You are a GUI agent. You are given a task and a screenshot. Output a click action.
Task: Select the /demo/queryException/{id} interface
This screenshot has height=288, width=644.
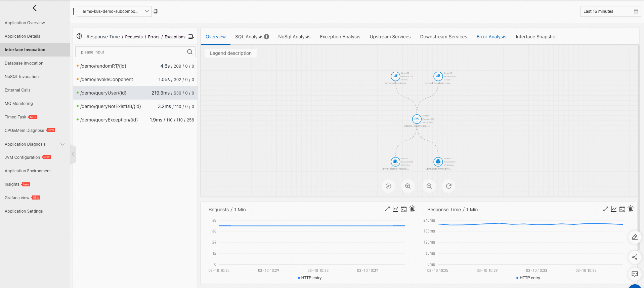coord(135,120)
